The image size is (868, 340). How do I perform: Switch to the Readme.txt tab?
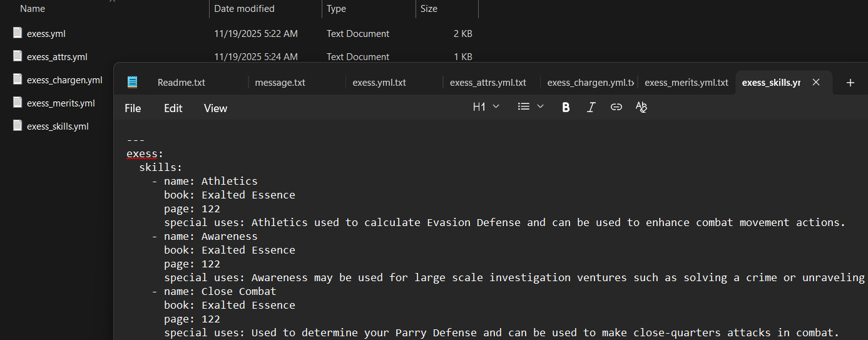(181, 83)
